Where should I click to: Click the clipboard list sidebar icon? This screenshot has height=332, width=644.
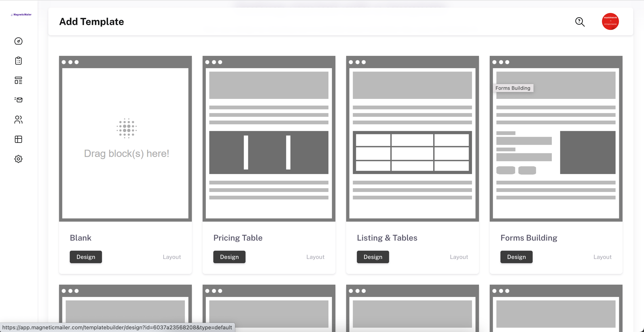(x=18, y=61)
